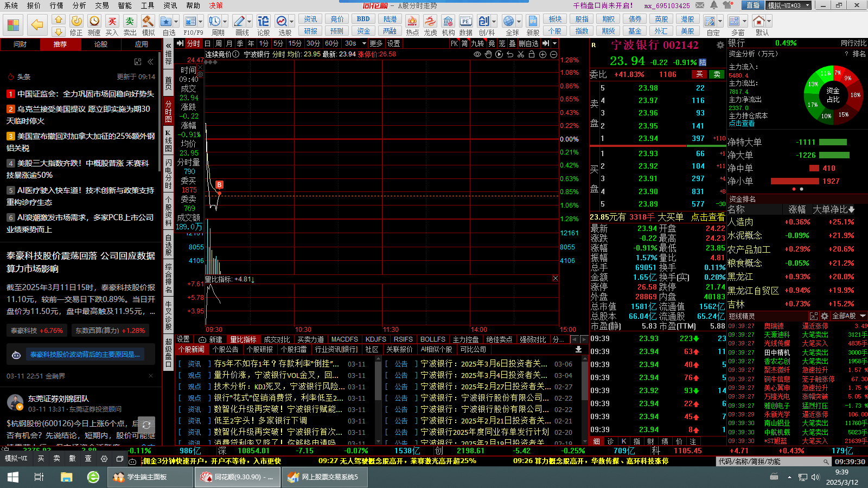The height and width of the screenshot is (488, 868).
Task: Click the scissors tool in chart toolbar
Action: point(521,54)
